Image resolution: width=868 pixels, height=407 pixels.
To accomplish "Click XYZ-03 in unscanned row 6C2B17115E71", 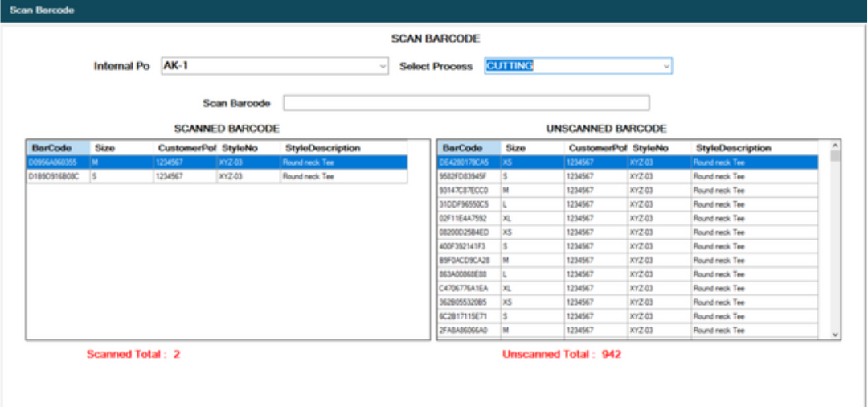I will (x=659, y=316).
